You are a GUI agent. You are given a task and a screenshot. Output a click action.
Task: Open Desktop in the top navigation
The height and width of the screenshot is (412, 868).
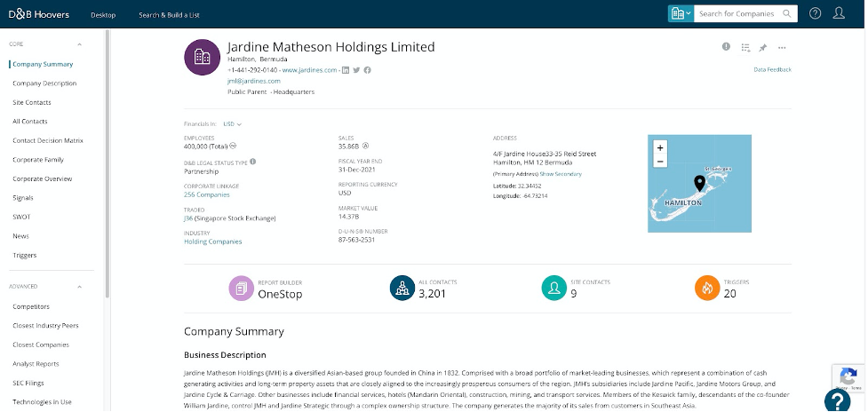(103, 15)
